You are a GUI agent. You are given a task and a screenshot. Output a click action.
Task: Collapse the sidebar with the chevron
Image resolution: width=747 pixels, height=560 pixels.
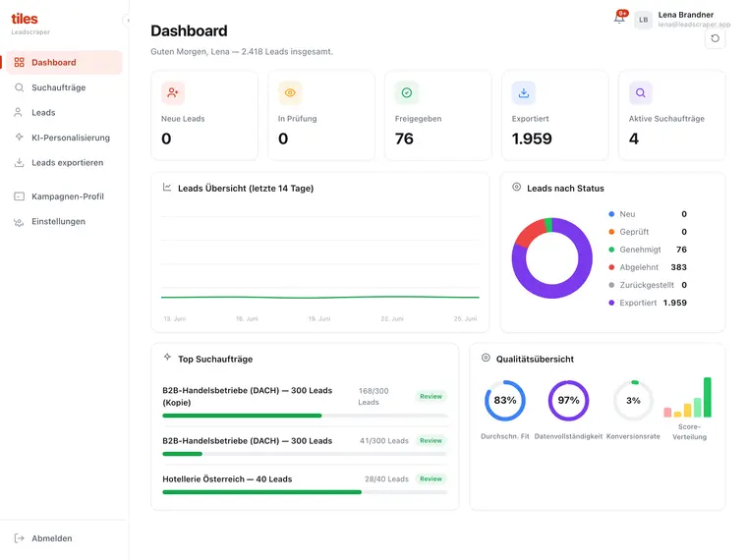(x=128, y=21)
